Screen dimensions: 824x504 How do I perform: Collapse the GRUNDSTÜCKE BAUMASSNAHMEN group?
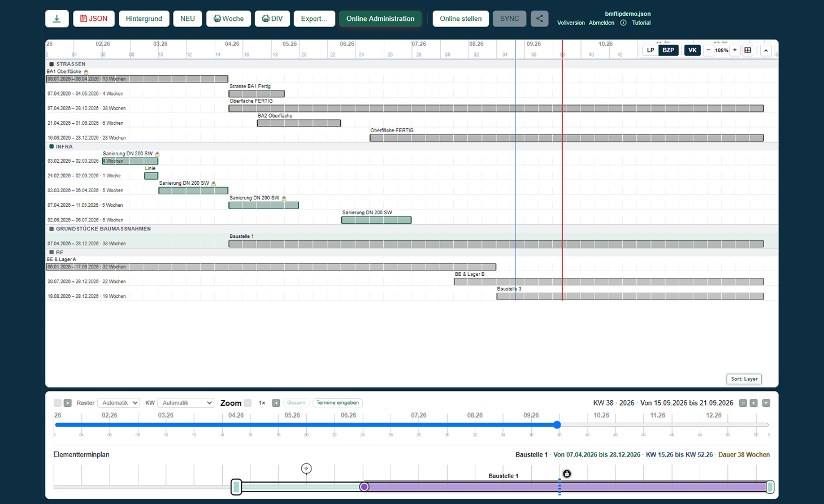[x=51, y=229]
